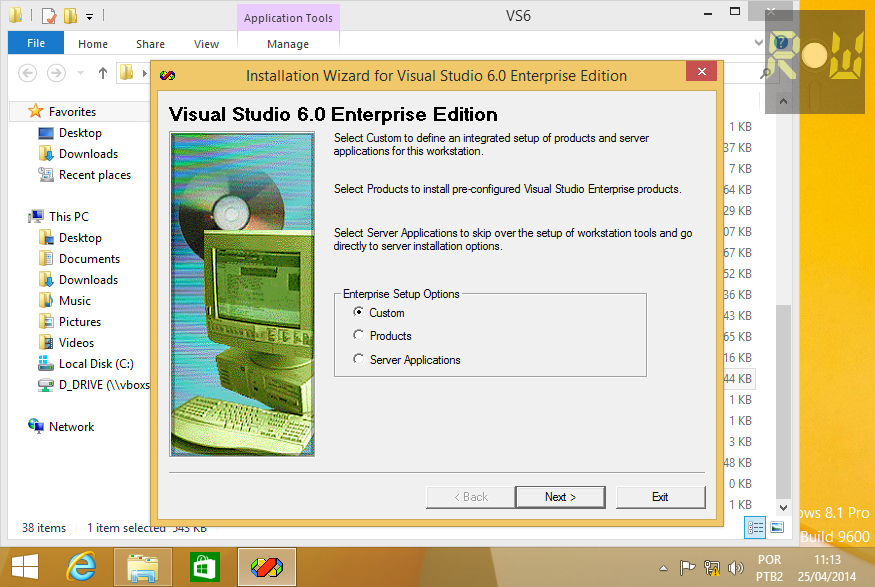
Task: Open Customize Quick Access Toolbar dropdown
Action: (89, 17)
